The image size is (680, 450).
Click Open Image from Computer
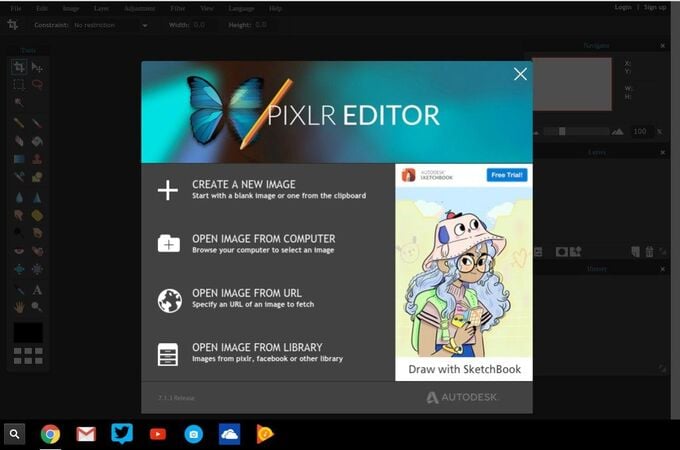[246, 244]
